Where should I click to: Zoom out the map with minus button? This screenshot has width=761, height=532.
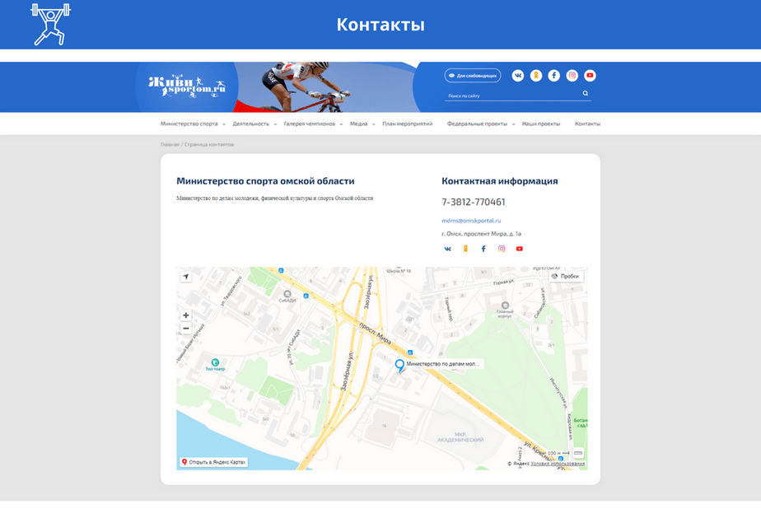point(186,329)
